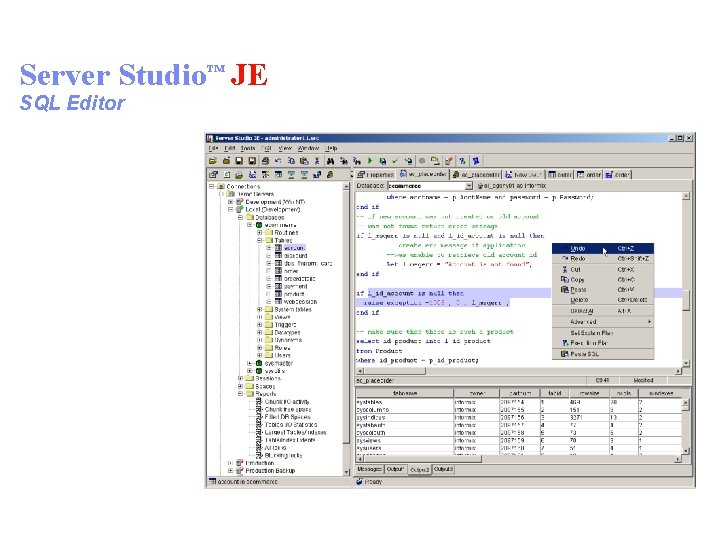Click the Save (floppy disk) toolbar icon
This screenshot has height=540, width=720.
[239, 161]
